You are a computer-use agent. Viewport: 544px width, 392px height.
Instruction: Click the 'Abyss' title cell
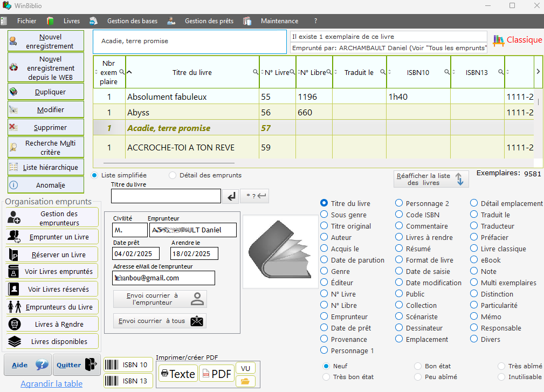tap(192, 112)
